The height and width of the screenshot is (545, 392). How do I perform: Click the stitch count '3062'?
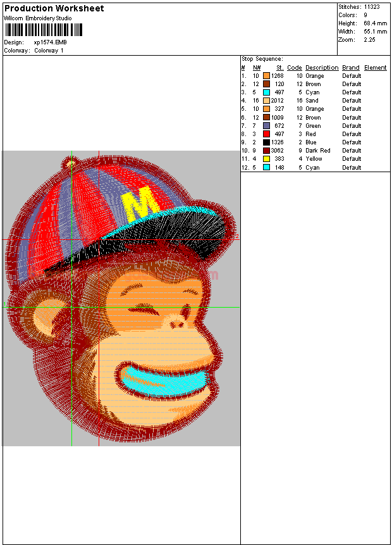coord(277,151)
